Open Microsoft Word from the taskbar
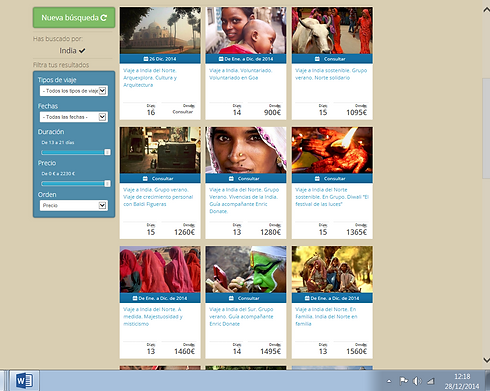 (x=24, y=380)
